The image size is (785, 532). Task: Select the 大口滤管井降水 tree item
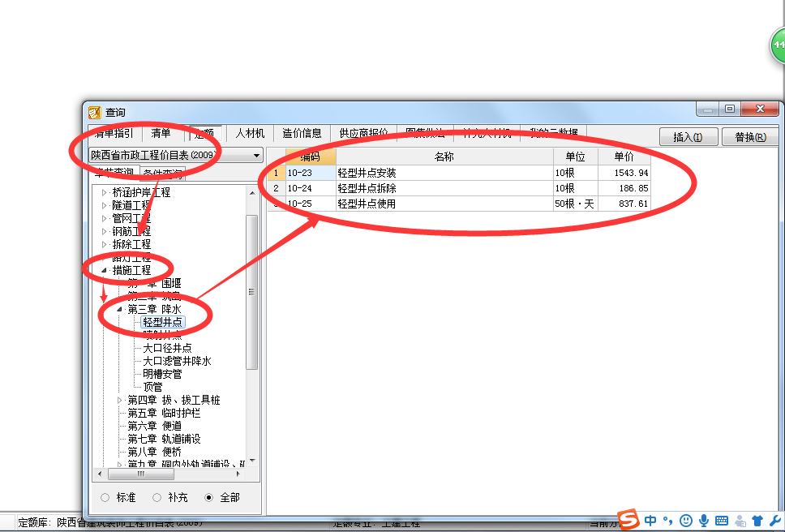pos(178,361)
